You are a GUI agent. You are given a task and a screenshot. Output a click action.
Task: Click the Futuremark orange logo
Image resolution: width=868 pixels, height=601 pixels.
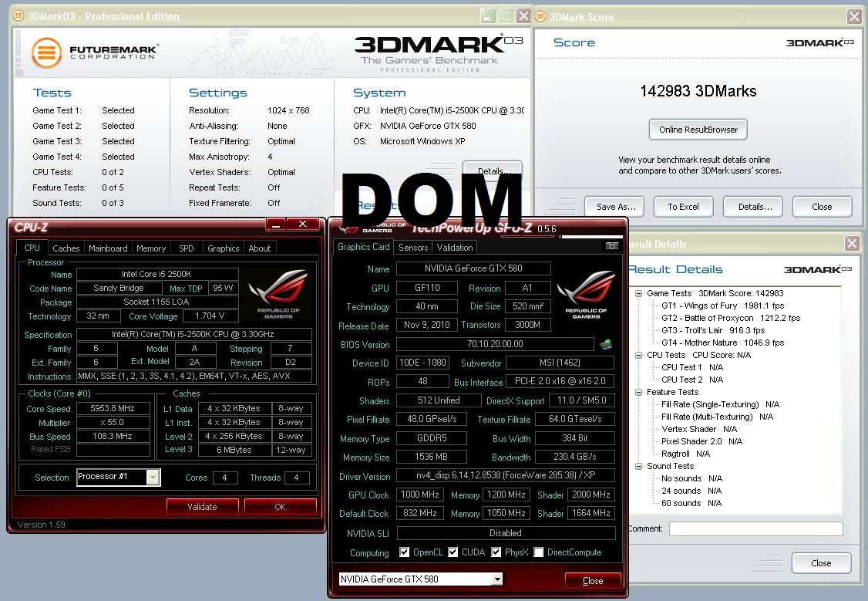pos(47,52)
